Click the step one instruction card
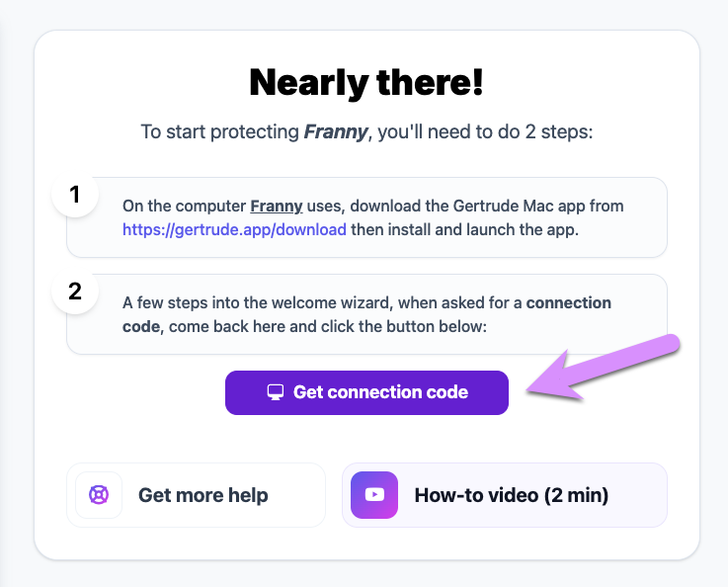The image size is (728, 587). [x=366, y=217]
